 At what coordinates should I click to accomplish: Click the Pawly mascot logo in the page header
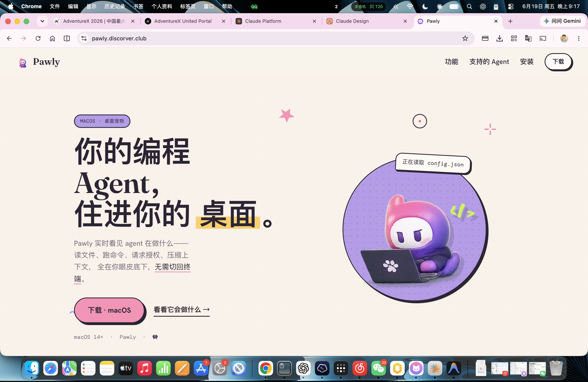23,63
